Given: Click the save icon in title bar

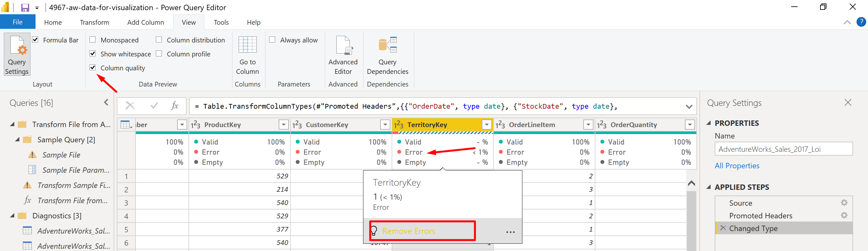Looking at the screenshot, I should tap(25, 7).
